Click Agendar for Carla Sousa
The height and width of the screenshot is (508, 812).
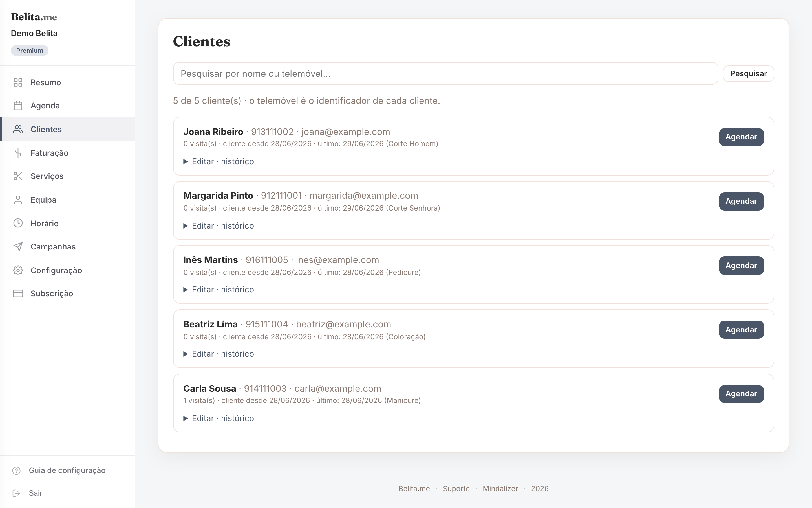(x=741, y=394)
